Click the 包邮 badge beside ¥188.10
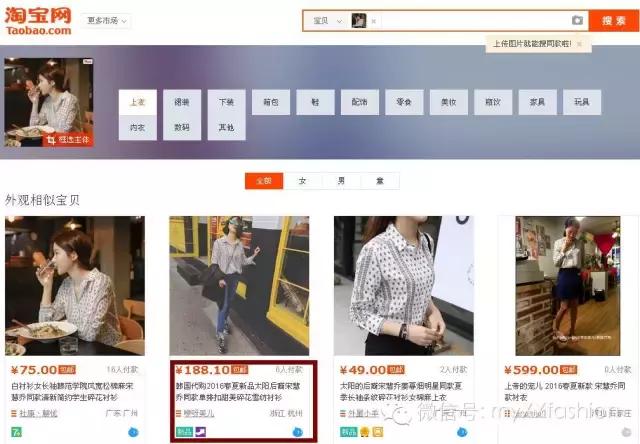The width and height of the screenshot is (640, 444). pos(240,370)
